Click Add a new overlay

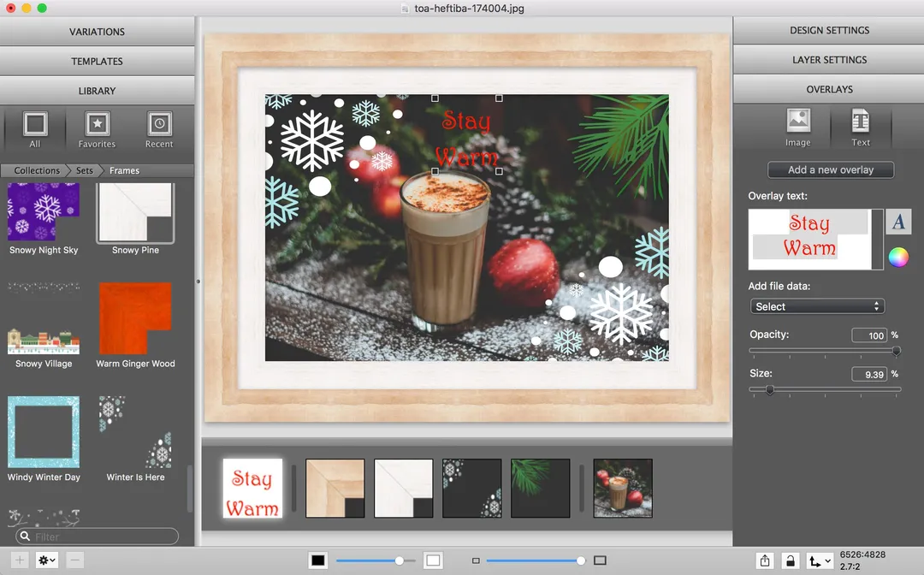click(x=830, y=169)
